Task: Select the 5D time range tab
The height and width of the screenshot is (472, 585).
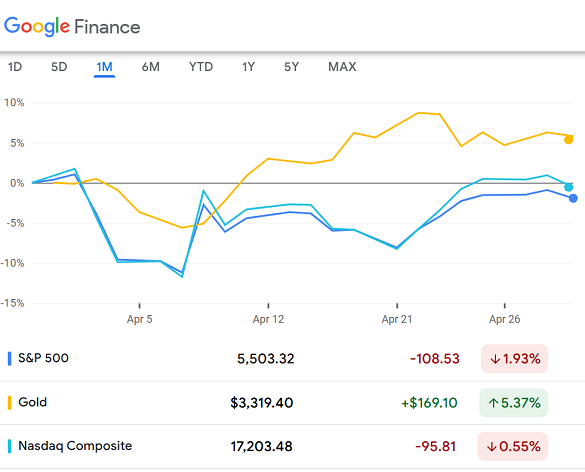Action: [x=59, y=67]
